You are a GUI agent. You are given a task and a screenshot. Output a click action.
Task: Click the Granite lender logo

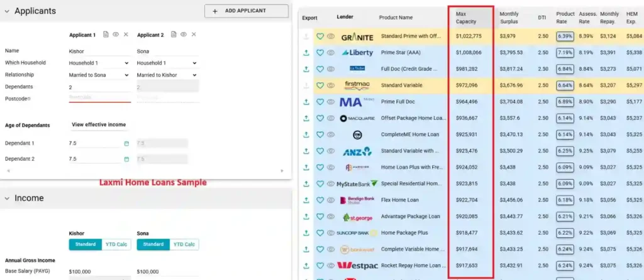coord(357,37)
